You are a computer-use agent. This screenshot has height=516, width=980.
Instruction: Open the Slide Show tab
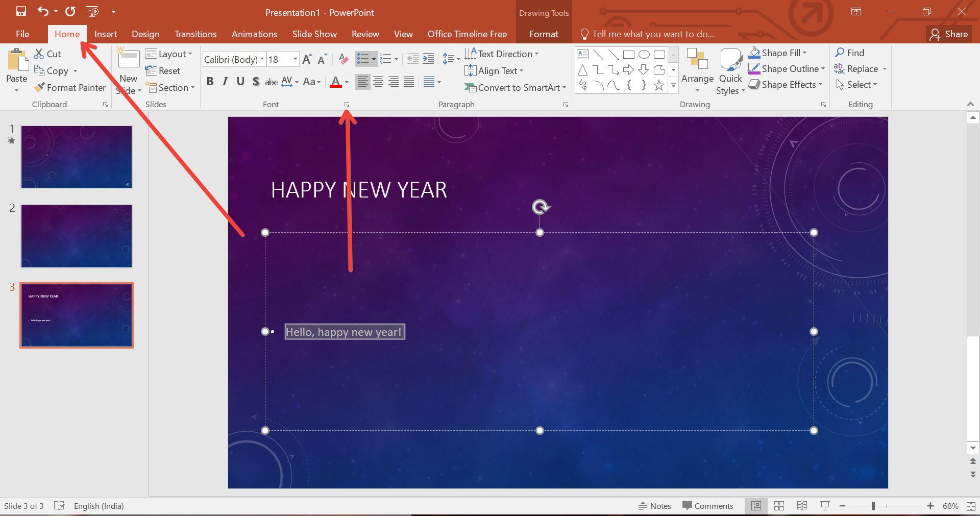click(314, 34)
